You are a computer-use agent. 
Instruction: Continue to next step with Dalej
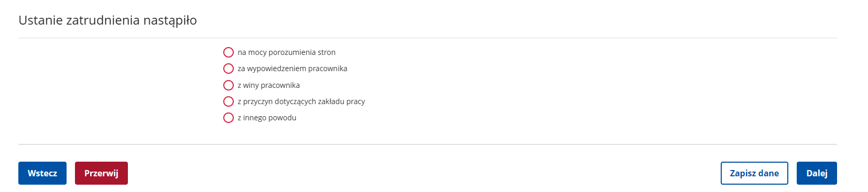point(817,173)
